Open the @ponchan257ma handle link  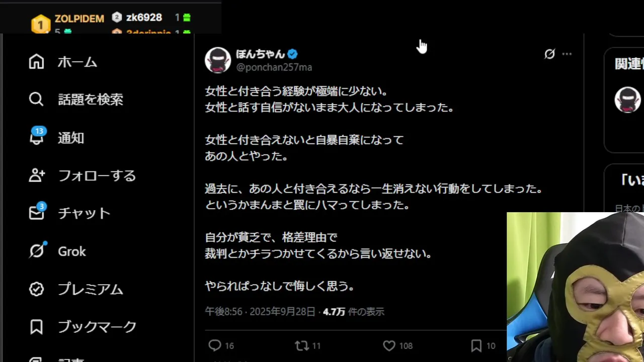tap(274, 67)
